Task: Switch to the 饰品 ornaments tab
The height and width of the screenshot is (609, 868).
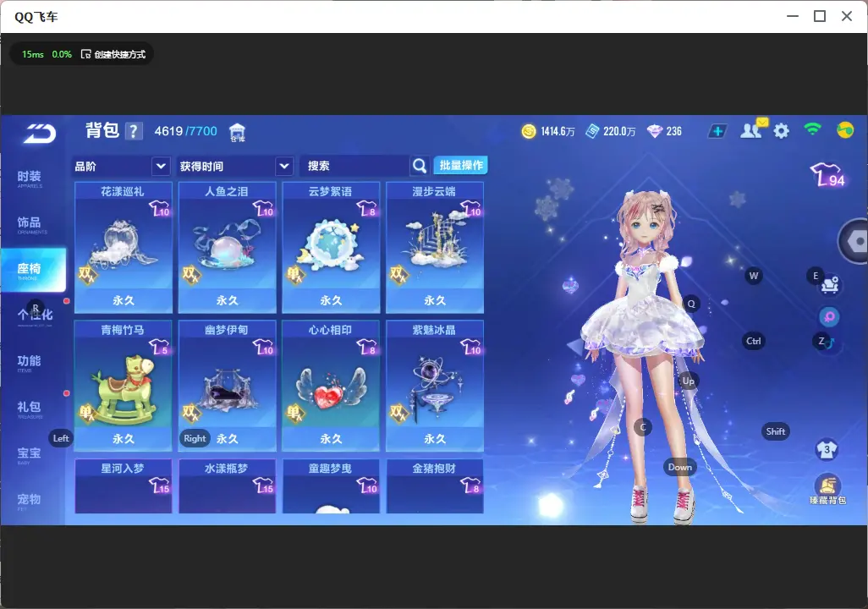Action: tap(30, 224)
